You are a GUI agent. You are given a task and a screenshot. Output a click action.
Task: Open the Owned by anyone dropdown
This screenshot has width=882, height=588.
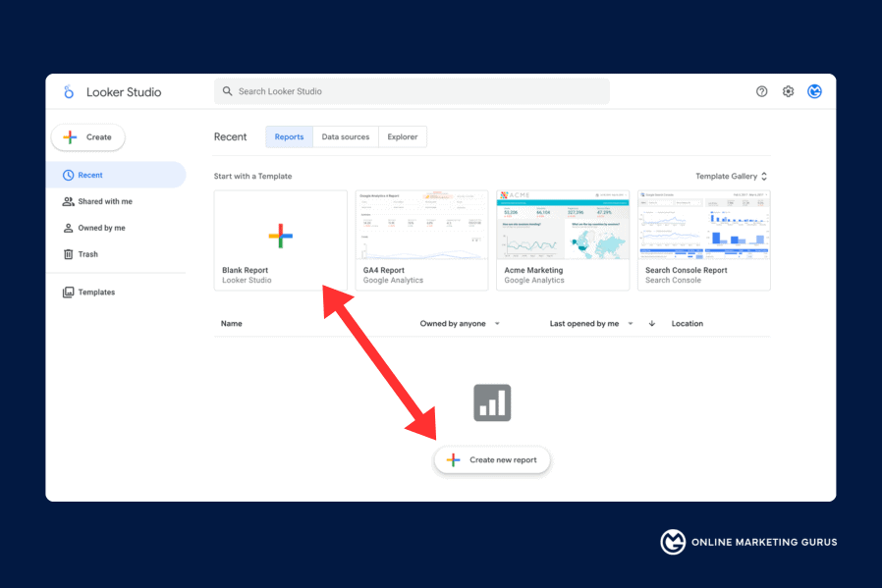tap(460, 323)
